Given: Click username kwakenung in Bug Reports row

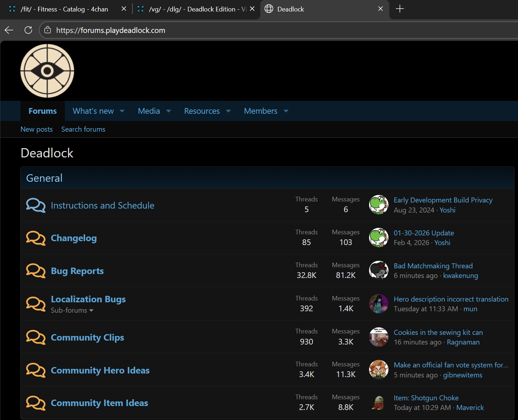Looking at the screenshot, I should pyautogui.click(x=460, y=275).
